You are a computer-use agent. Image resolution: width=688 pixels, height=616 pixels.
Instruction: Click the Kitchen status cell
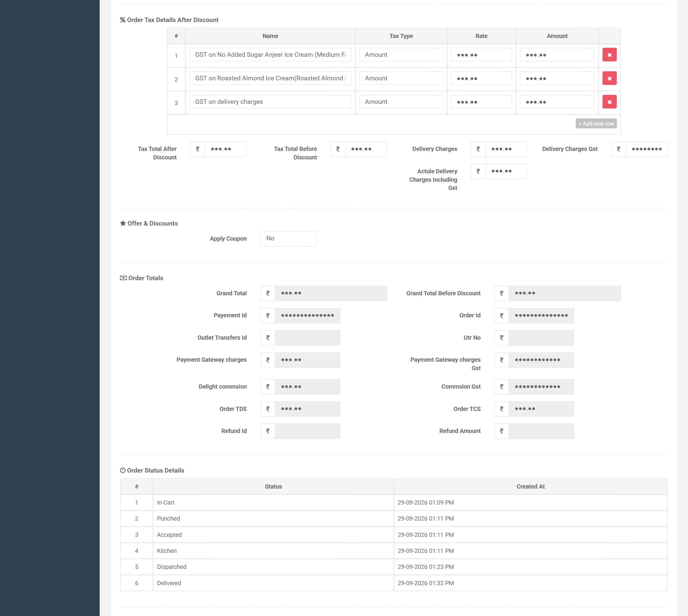click(x=273, y=551)
